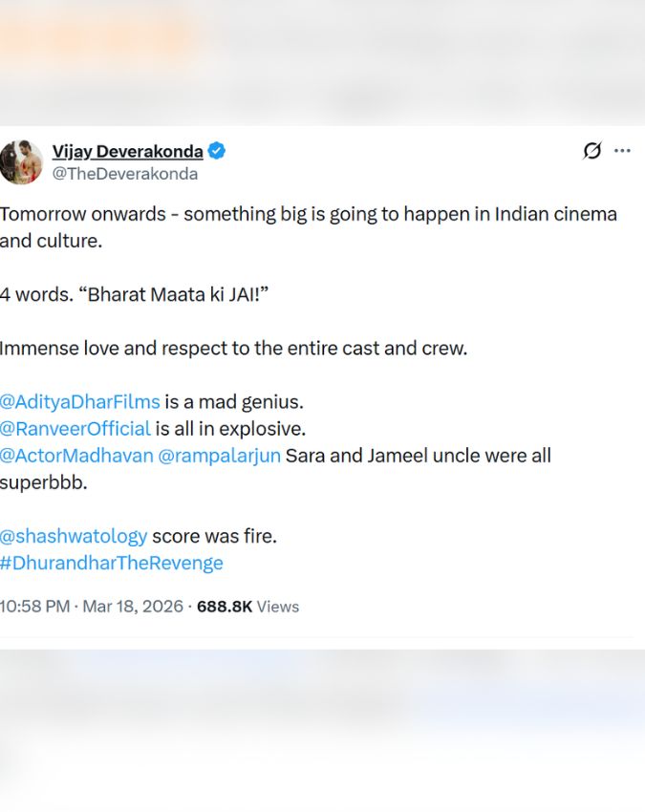This screenshot has height=812, width=645.
Task: Open the @TheDeverakonda handle
Action: [x=125, y=174]
